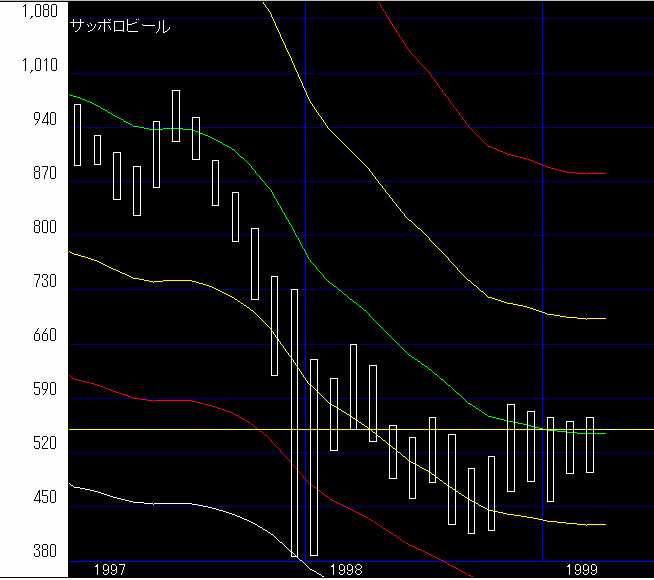Click the サッポロビール chart title
Viewport: 654px width, 580px height.
120,27
